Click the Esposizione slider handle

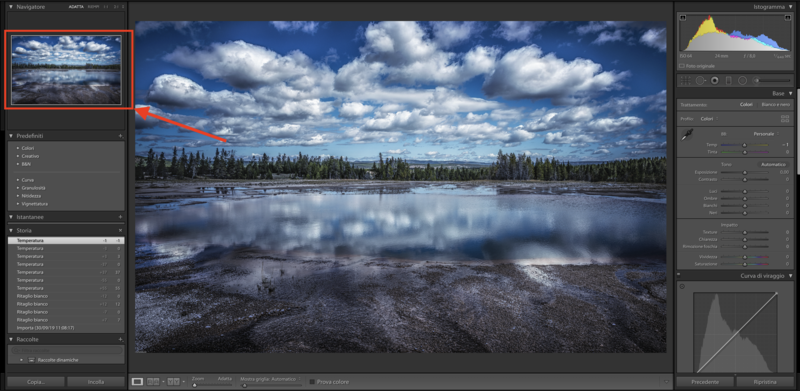(x=744, y=173)
